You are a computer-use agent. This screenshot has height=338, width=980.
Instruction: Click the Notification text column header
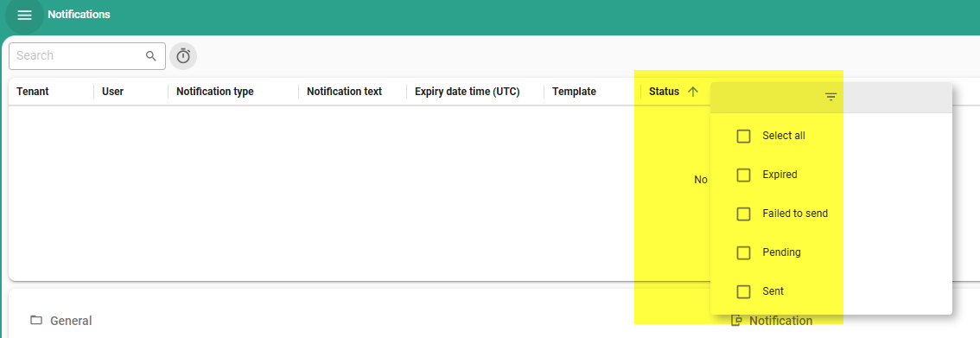pos(344,92)
